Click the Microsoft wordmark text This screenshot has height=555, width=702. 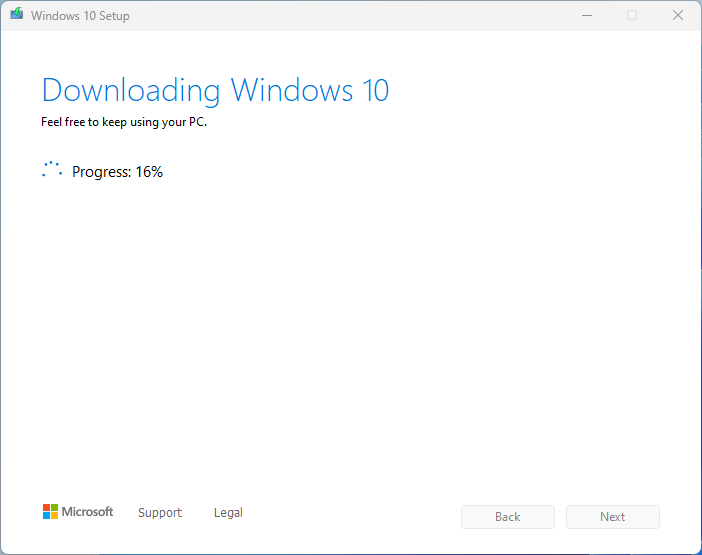tap(88, 512)
